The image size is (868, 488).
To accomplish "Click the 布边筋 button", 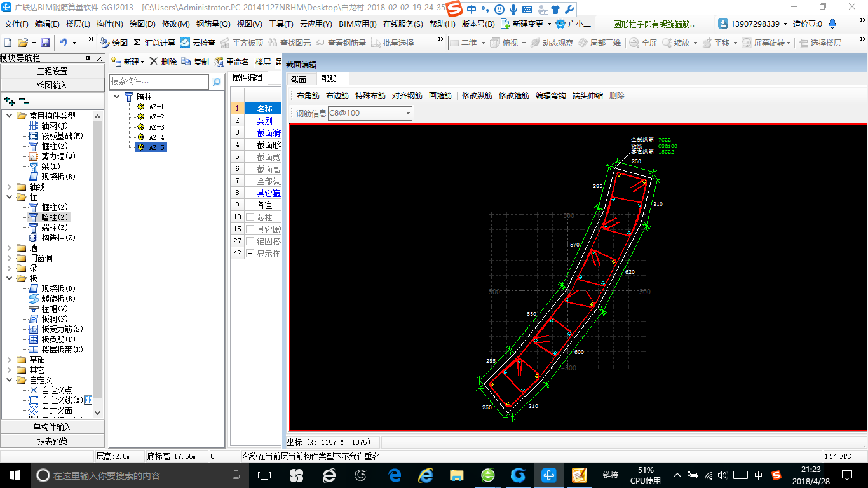I will click(337, 96).
